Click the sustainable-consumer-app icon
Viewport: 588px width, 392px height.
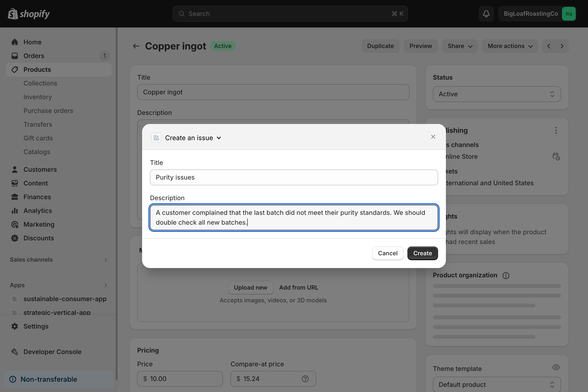pyautogui.click(x=15, y=299)
